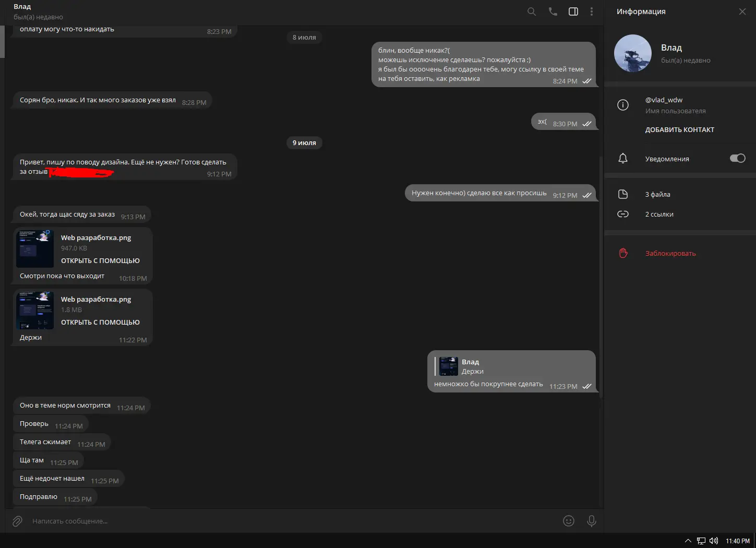The image size is (756, 548).
Task: Click the paperclip attach file icon
Action: (x=17, y=521)
